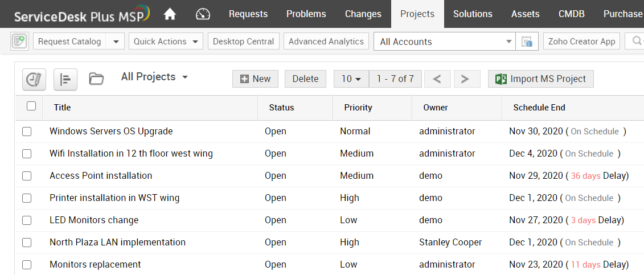Check the Windows Servers OS Upgrade row

(x=27, y=132)
